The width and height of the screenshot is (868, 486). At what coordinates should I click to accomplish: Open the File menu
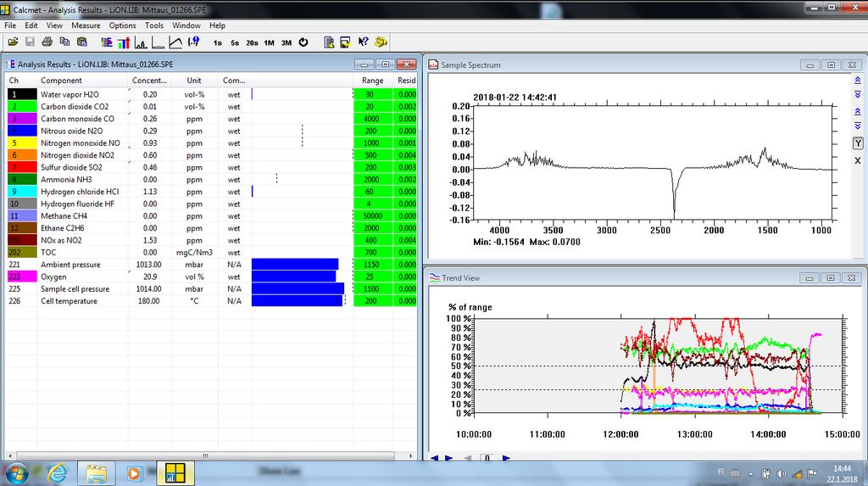point(10,25)
